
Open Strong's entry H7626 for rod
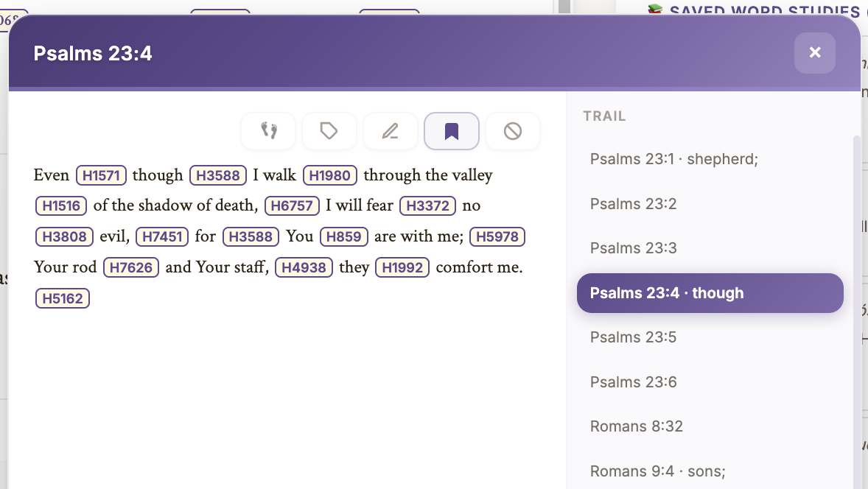pyautogui.click(x=131, y=267)
